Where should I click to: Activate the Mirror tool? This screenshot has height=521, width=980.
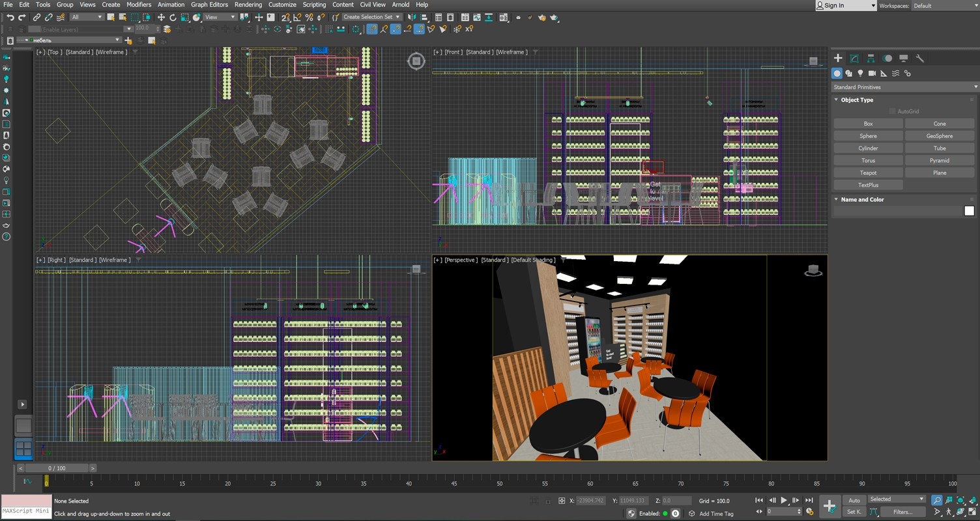pyautogui.click(x=411, y=18)
